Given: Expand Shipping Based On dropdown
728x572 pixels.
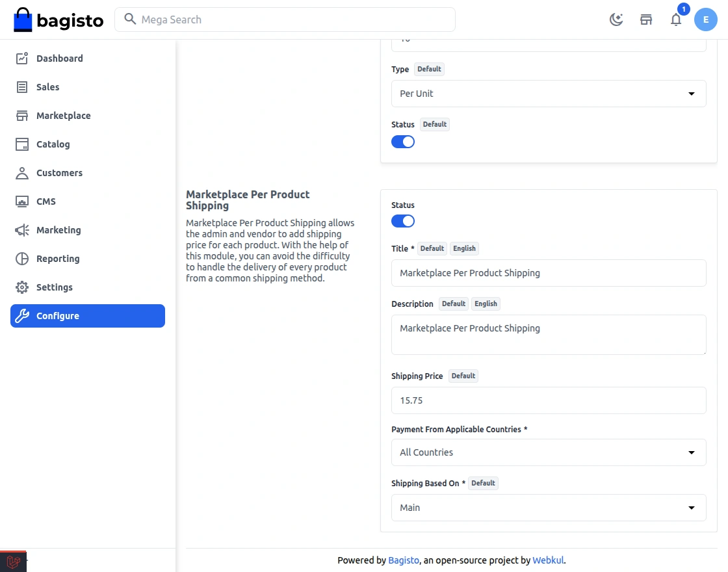Looking at the screenshot, I should click(x=549, y=508).
